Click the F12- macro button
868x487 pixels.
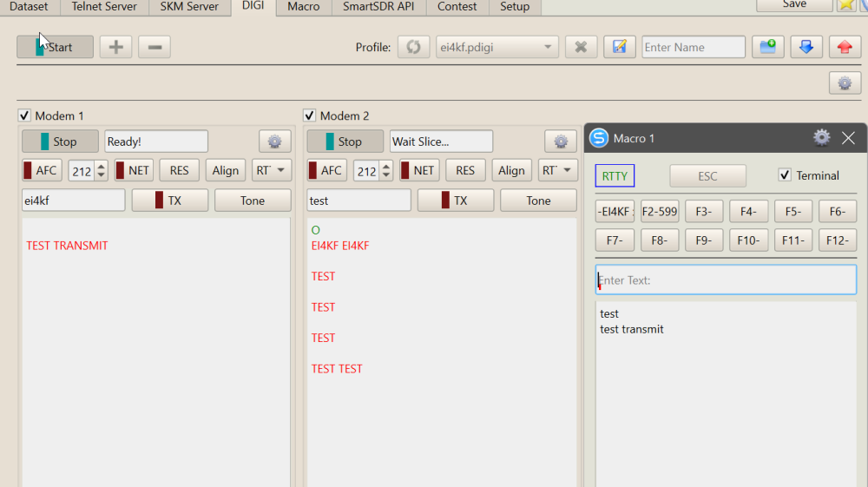click(837, 240)
